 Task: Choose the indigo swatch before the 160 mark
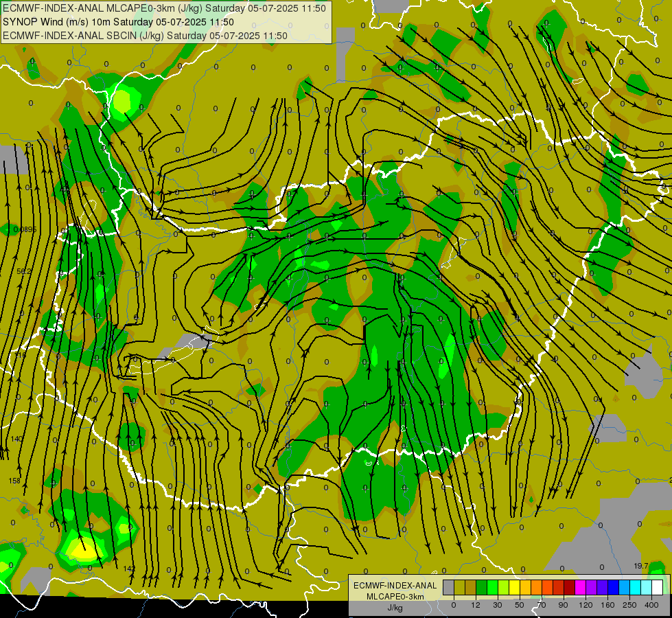coord(603,587)
